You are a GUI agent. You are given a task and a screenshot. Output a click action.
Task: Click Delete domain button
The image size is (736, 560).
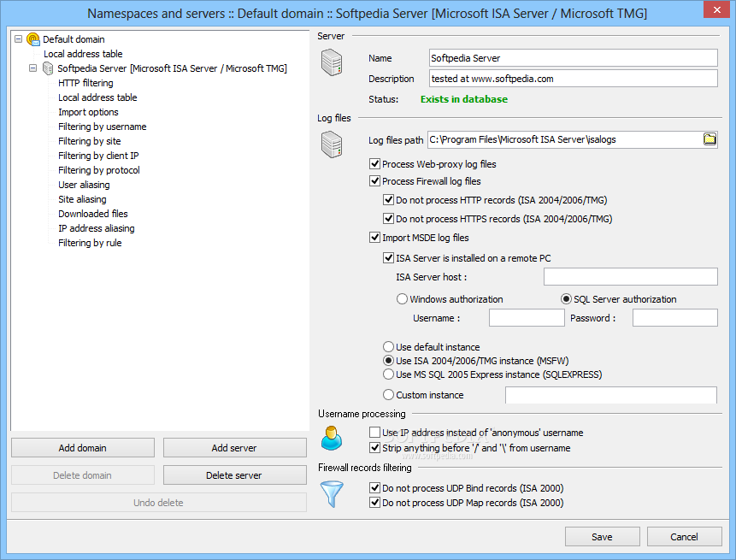[x=83, y=475]
